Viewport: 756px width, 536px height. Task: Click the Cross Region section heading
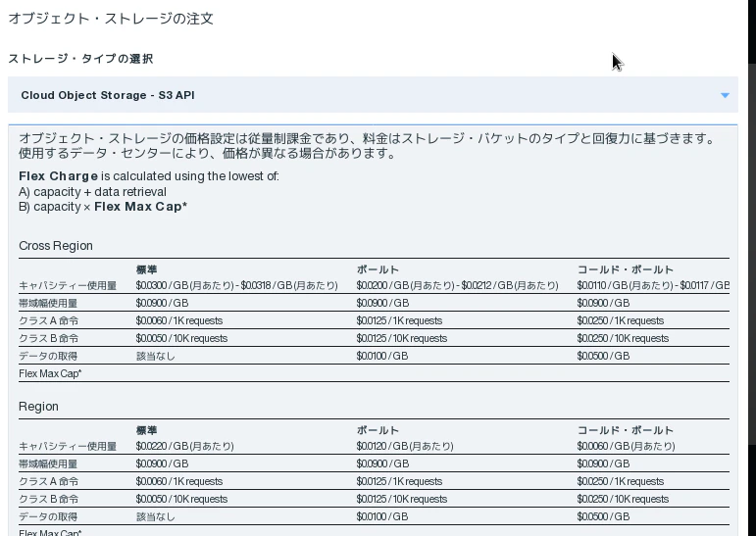pyautogui.click(x=56, y=245)
